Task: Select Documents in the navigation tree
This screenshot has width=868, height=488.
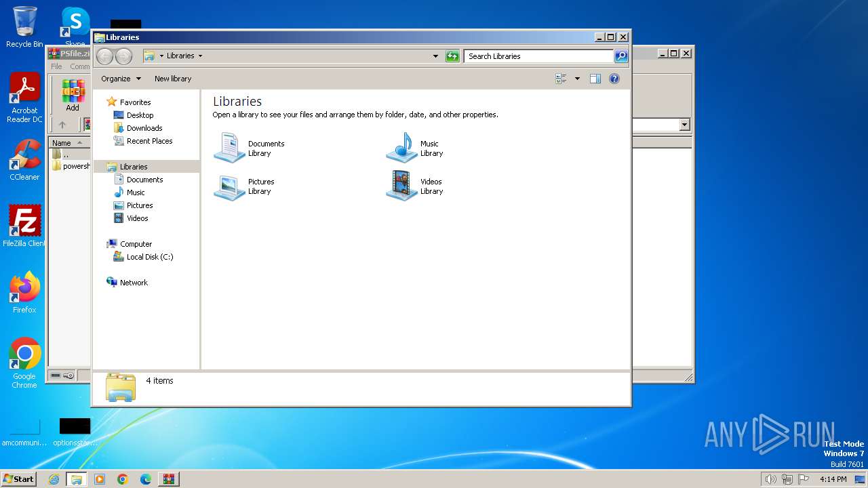Action: tap(144, 180)
